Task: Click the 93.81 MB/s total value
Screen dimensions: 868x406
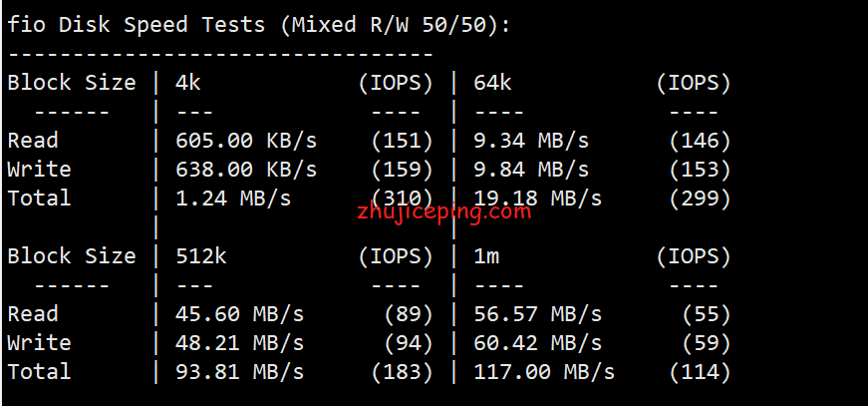Action: click(240, 371)
